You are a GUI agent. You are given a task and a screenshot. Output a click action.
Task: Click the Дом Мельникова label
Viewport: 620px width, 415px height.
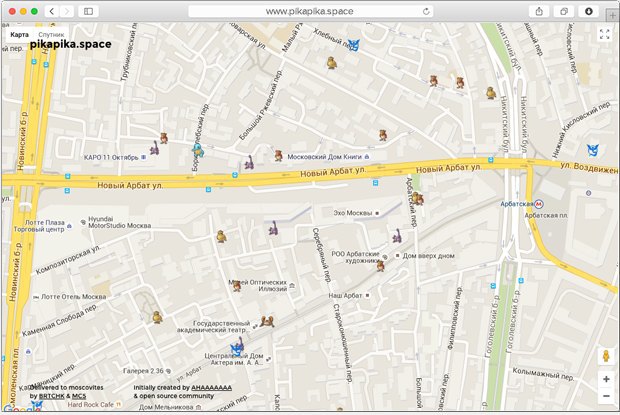166,407
